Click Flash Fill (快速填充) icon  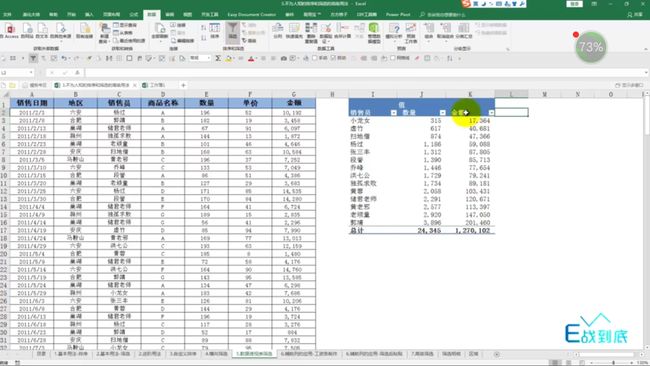click(294, 31)
